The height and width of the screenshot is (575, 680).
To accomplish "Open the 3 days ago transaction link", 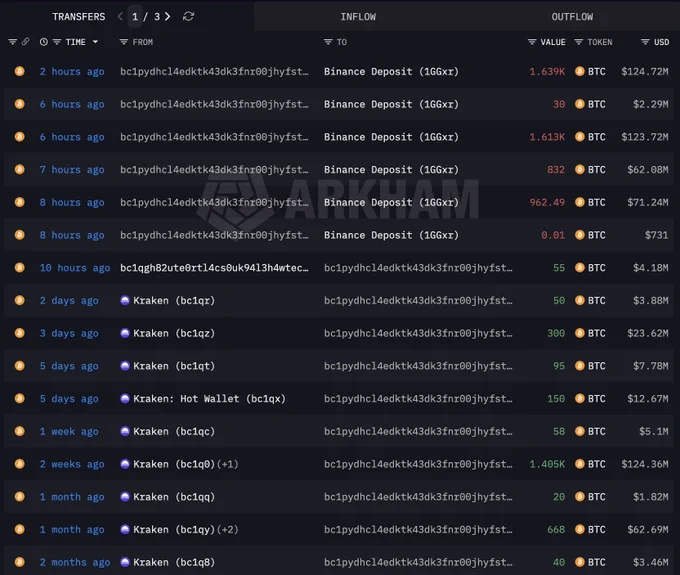I will point(69,333).
